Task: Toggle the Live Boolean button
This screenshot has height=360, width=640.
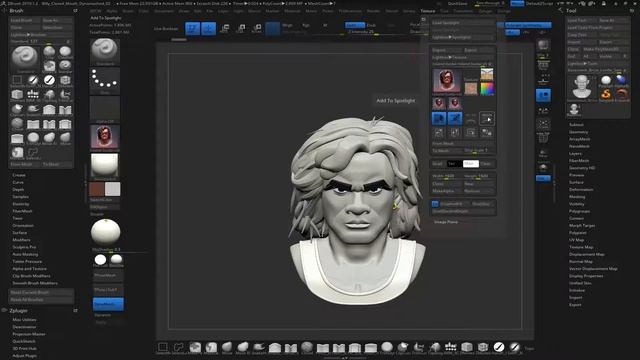Action: tap(166, 29)
